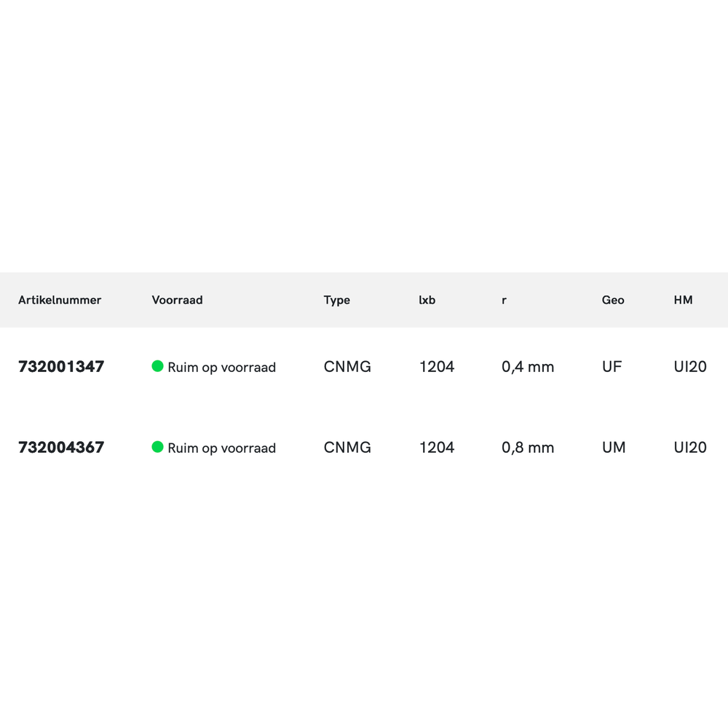Select the 0,4 mm radius value
This screenshot has width=728, height=728.
(528, 367)
